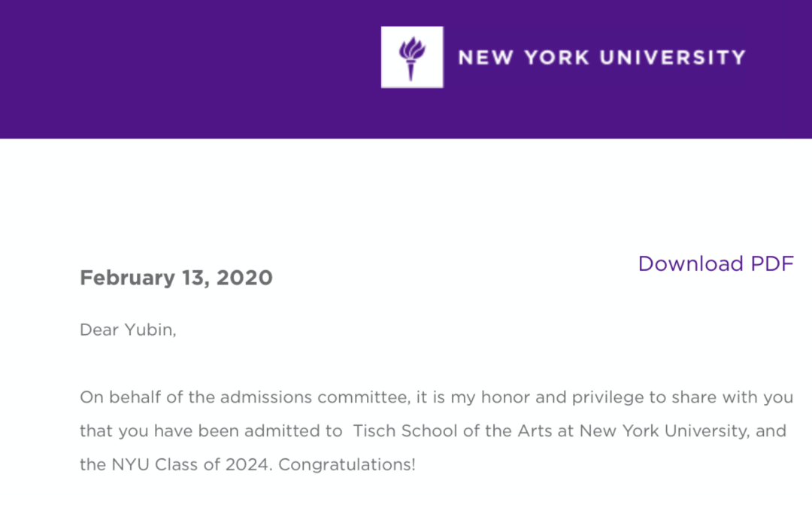The width and height of the screenshot is (812, 517).
Task: Click the word 'Congratulations!'
Action: tap(347, 464)
